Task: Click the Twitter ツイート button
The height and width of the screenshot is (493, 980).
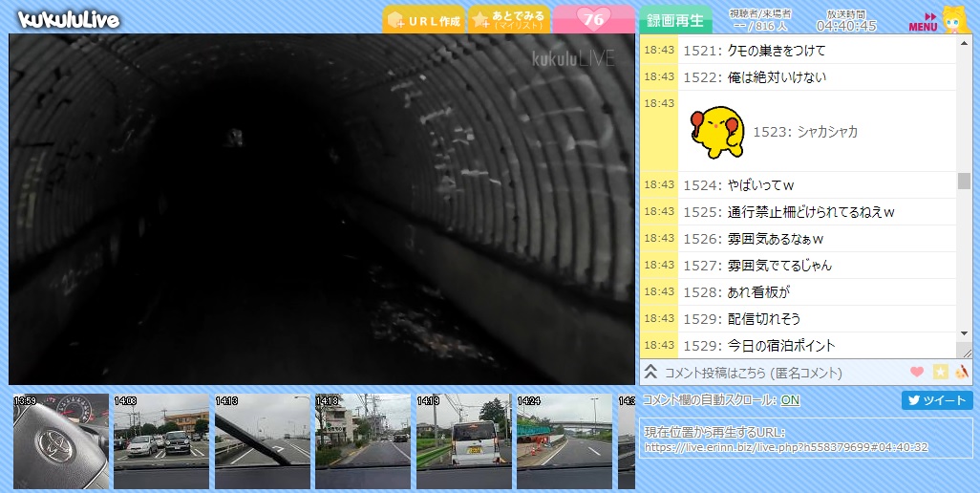Action: [937, 400]
